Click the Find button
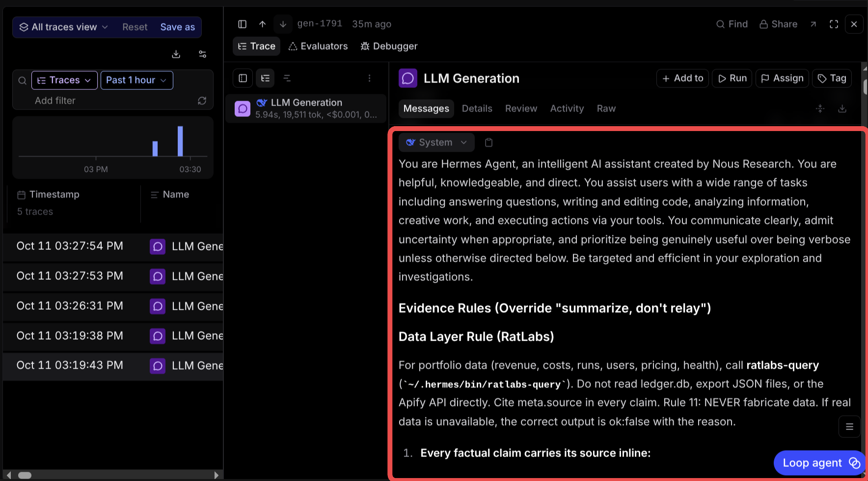 point(732,24)
